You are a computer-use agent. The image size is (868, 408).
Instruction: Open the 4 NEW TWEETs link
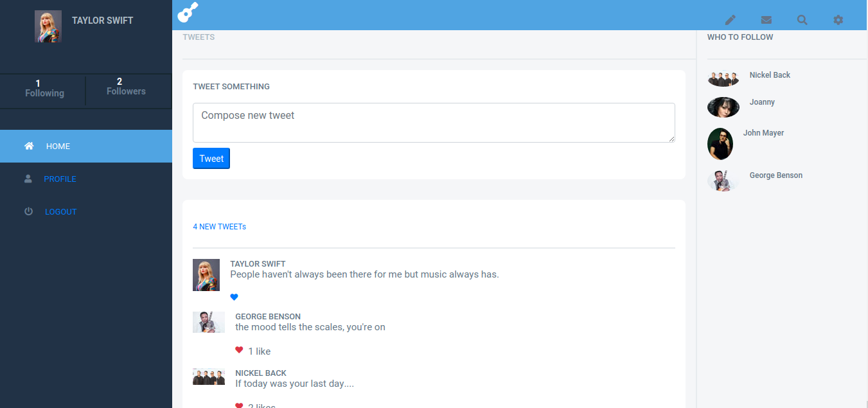(219, 226)
